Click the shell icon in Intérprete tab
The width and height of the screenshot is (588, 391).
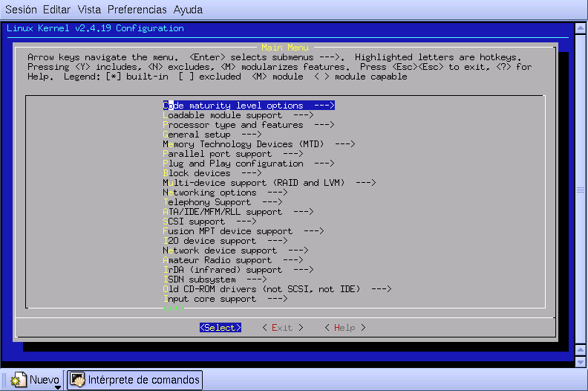pyautogui.click(x=78, y=380)
